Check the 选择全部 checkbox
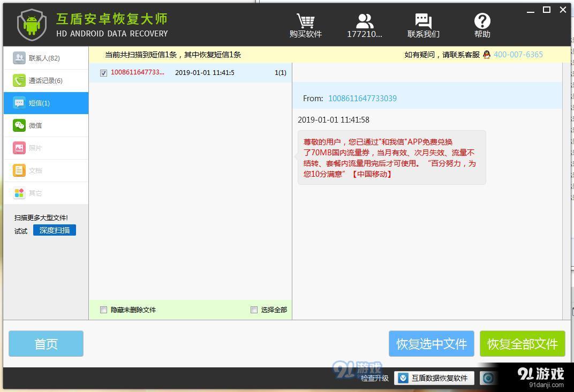Image resolution: width=574 pixels, height=392 pixels. pos(254,310)
